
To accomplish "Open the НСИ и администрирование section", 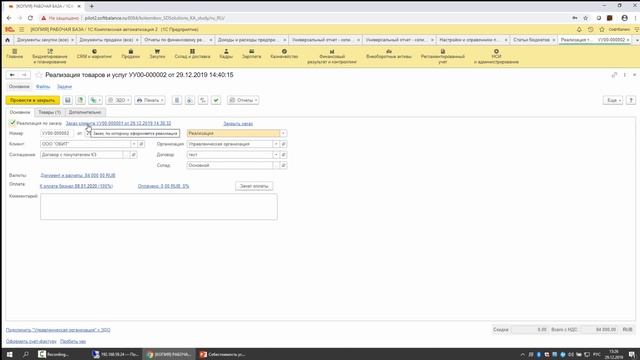I will click(x=496, y=56).
